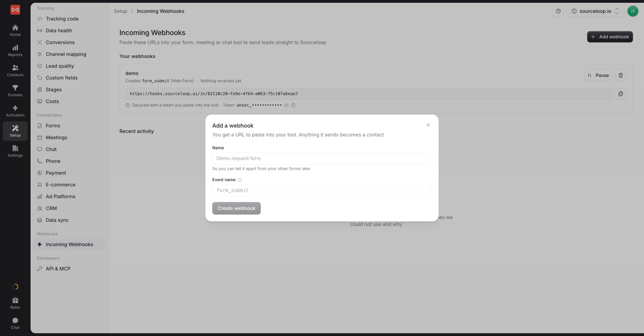The image size is (644, 336).
Task: Open Lead quality settings
Action: coord(69,66)
